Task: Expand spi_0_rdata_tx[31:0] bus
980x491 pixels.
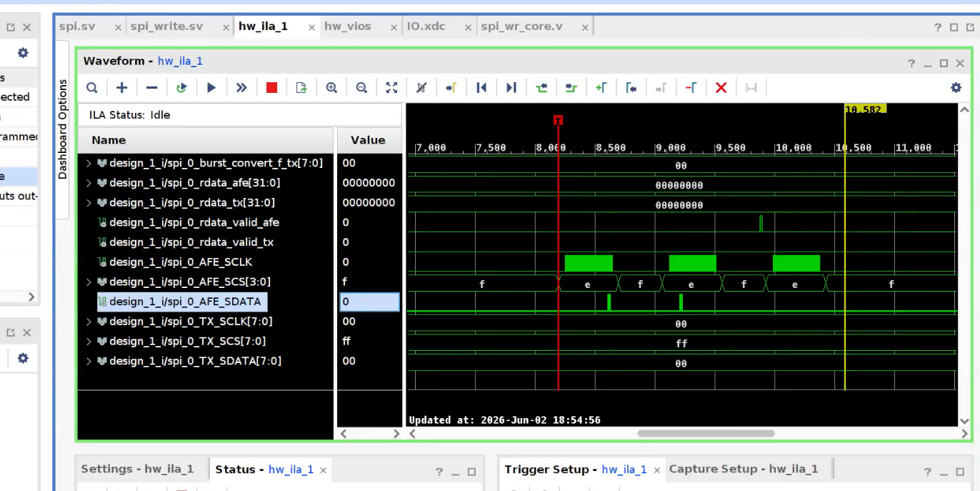Action: point(89,203)
